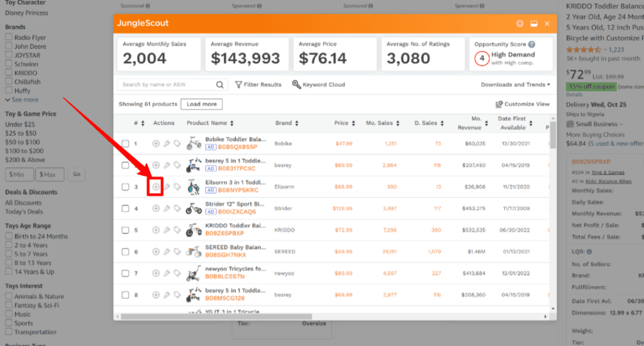Click pin icon for Bobike Toddler row

click(167, 143)
